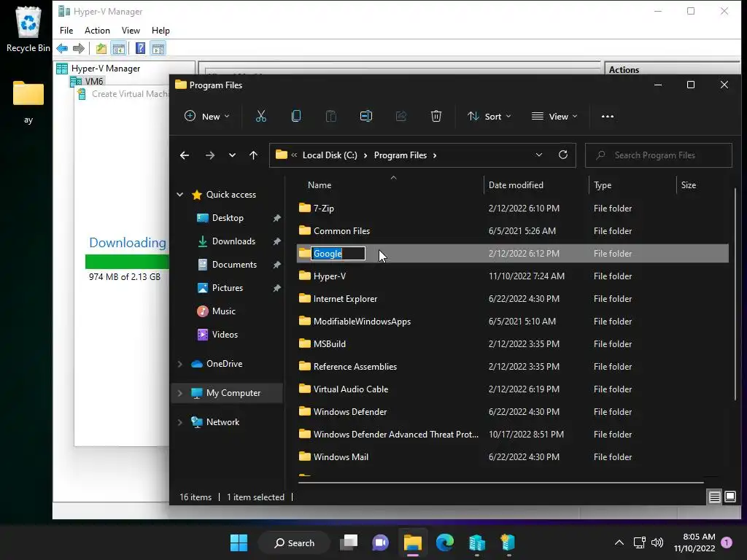Click the Google rename text box

click(x=338, y=253)
